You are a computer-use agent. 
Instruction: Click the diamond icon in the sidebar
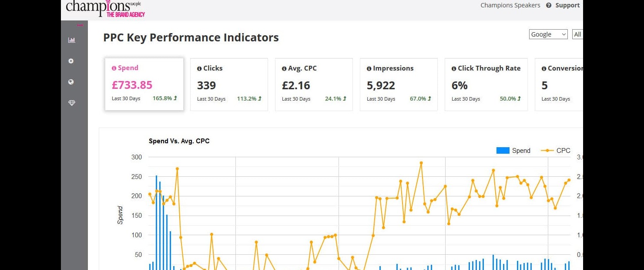(71, 103)
